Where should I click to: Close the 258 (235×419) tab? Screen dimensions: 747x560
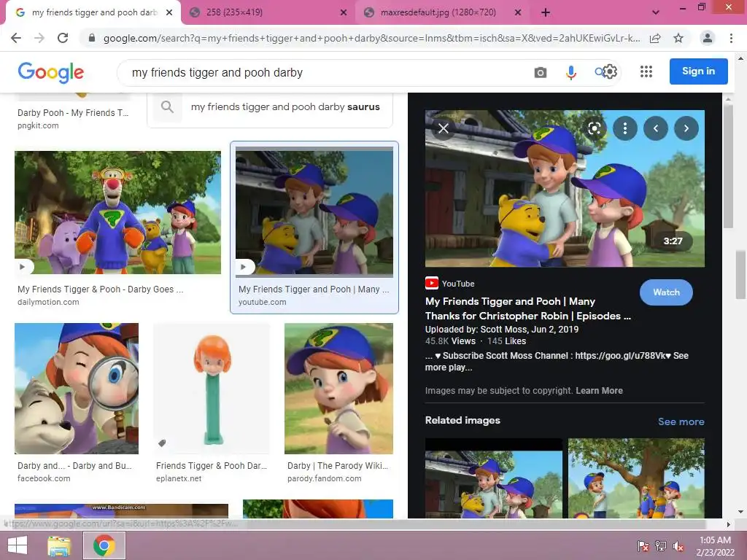pyautogui.click(x=344, y=12)
